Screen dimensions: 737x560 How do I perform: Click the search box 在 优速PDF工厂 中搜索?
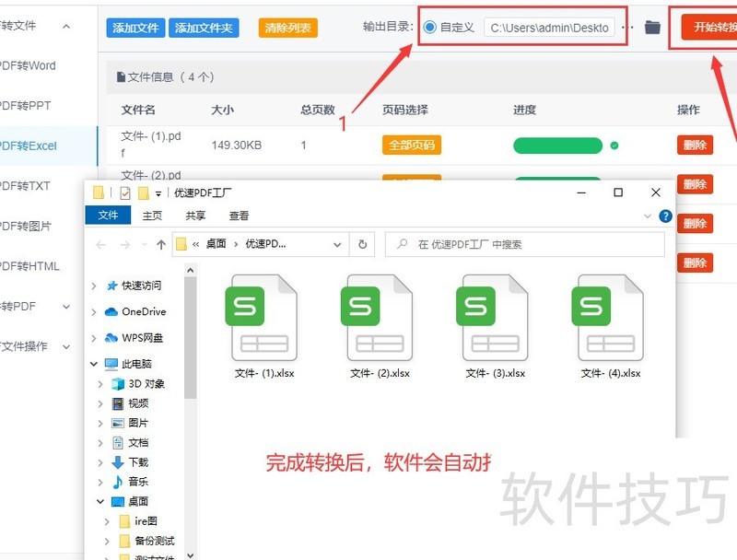click(x=524, y=244)
